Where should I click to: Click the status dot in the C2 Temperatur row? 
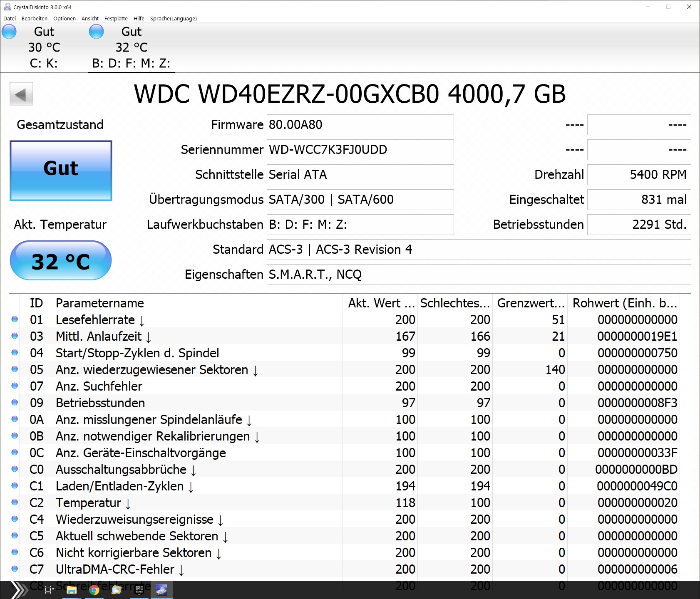[x=15, y=502]
